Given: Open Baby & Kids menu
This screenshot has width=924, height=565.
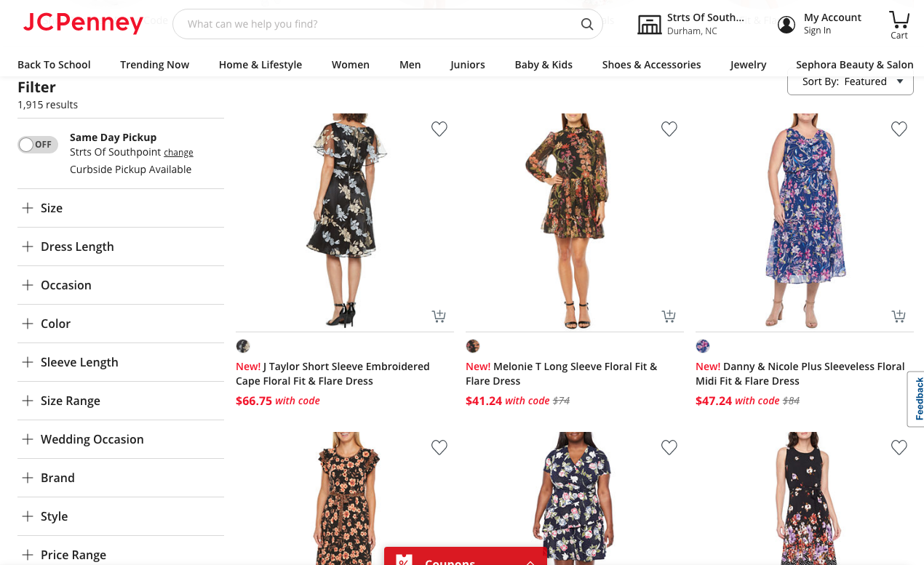Looking at the screenshot, I should pyautogui.click(x=543, y=65).
